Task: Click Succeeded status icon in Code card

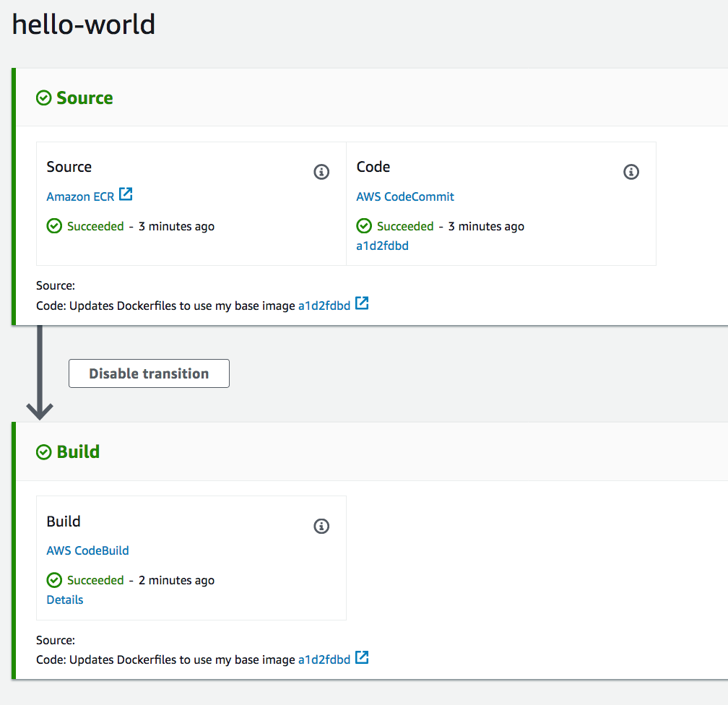Action: coord(364,226)
